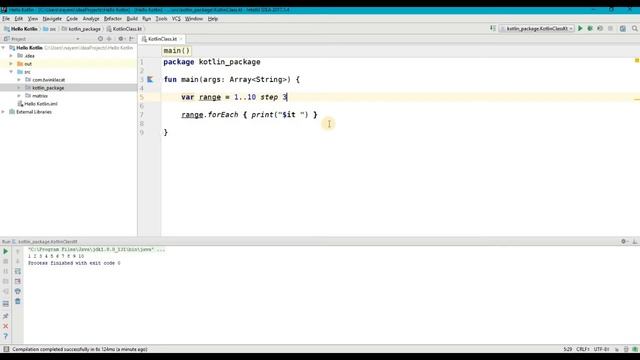
Task: Click the main() breadcrumb in the editor
Action: (177, 51)
